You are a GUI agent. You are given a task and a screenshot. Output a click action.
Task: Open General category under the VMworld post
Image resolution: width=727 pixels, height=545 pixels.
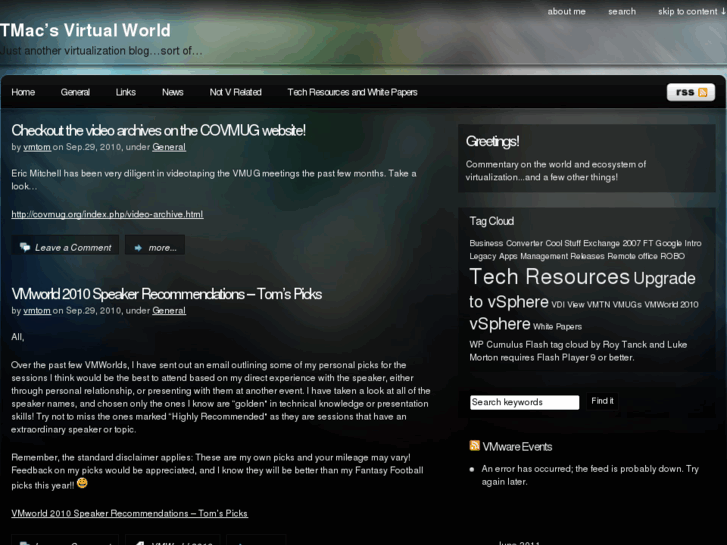click(169, 311)
